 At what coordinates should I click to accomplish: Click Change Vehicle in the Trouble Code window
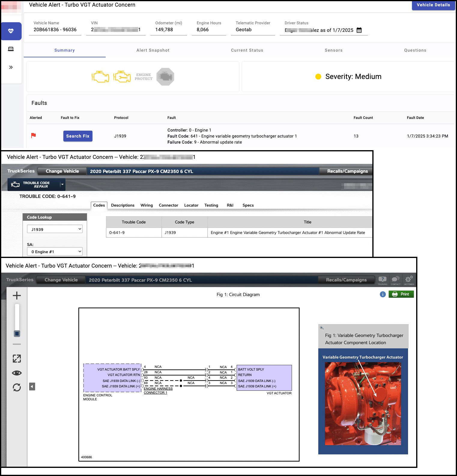tap(62, 171)
